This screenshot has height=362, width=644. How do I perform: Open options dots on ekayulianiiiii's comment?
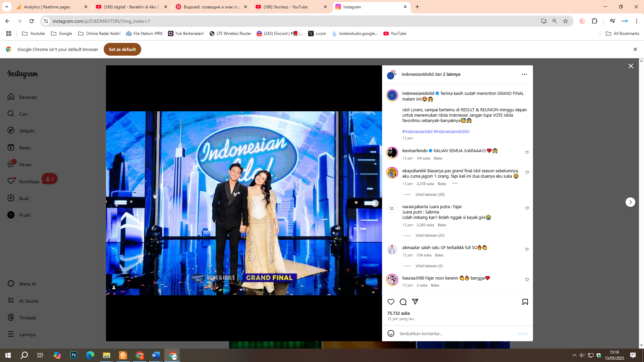[x=455, y=183]
